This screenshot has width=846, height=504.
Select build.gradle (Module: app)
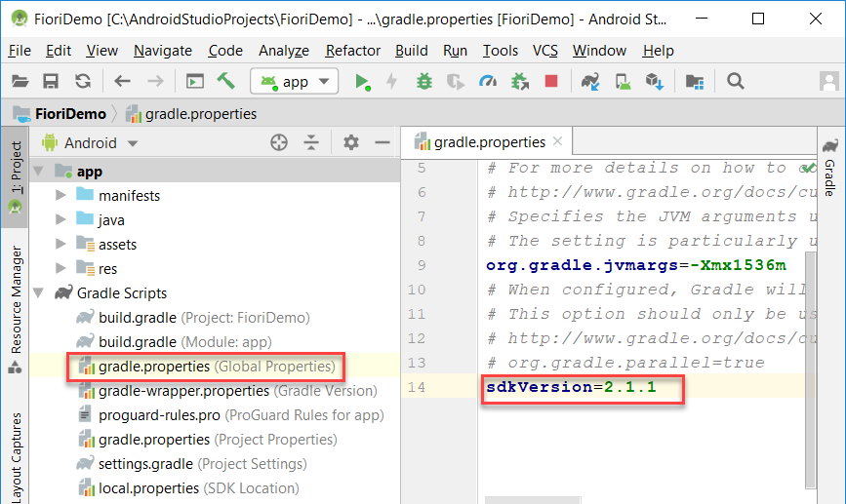174,342
